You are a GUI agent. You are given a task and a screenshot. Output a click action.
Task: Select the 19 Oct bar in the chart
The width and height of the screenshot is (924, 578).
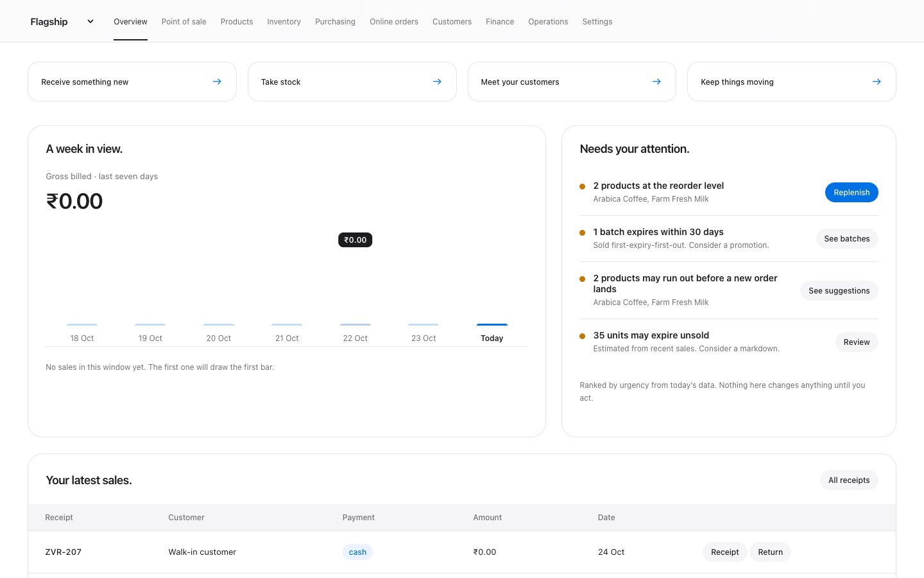point(150,325)
